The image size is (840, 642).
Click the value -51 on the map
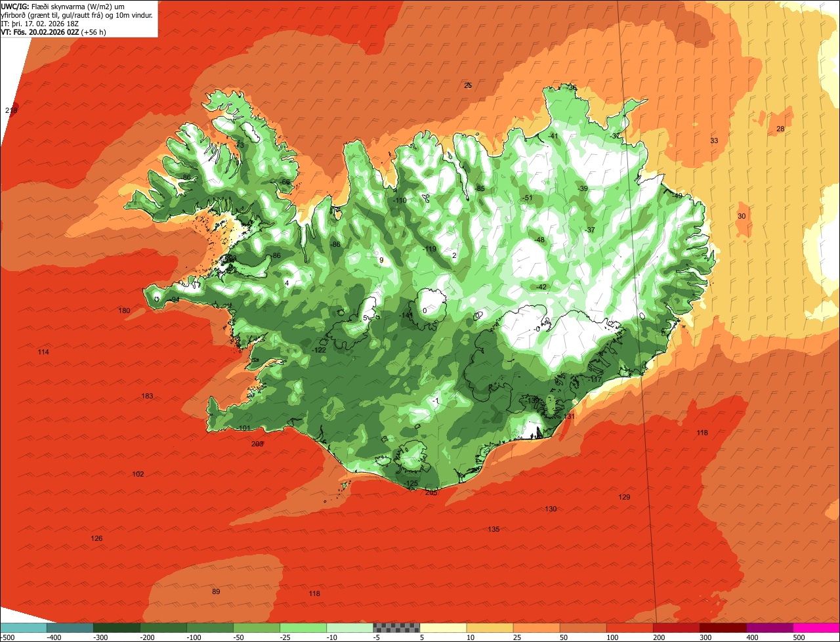point(528,198)
